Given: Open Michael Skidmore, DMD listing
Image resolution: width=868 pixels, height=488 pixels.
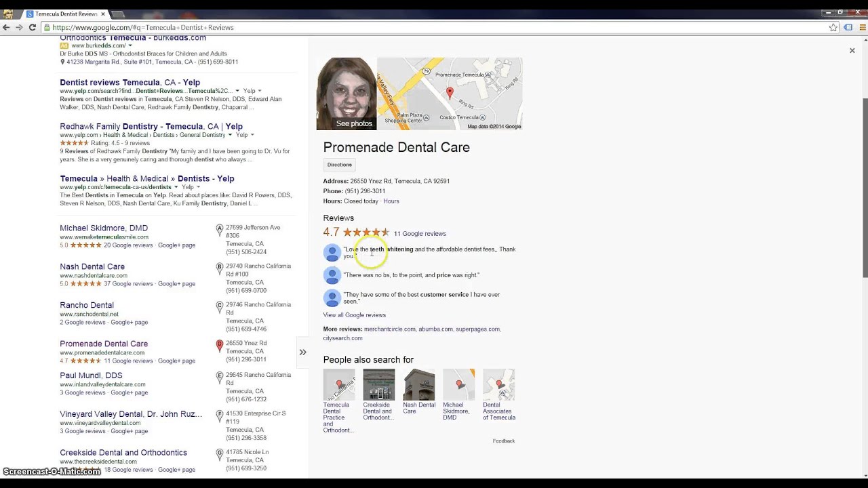Looking at the screenshot, I should (104, 228).
